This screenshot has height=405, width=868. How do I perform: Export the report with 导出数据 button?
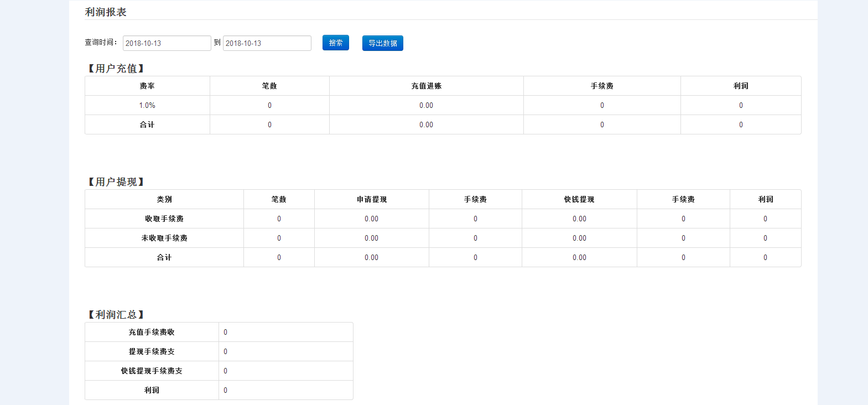(382, 43)
